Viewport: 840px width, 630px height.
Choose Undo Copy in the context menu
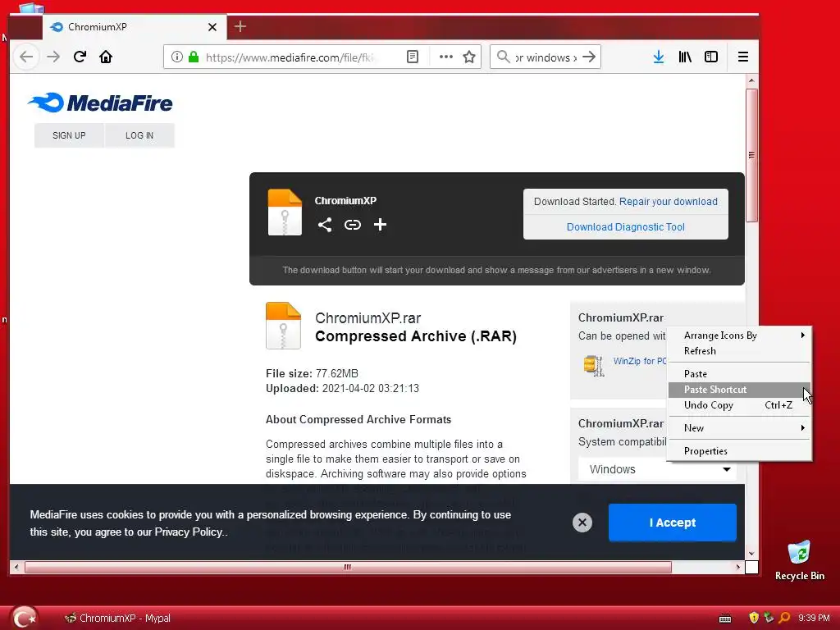pos(739,405)
